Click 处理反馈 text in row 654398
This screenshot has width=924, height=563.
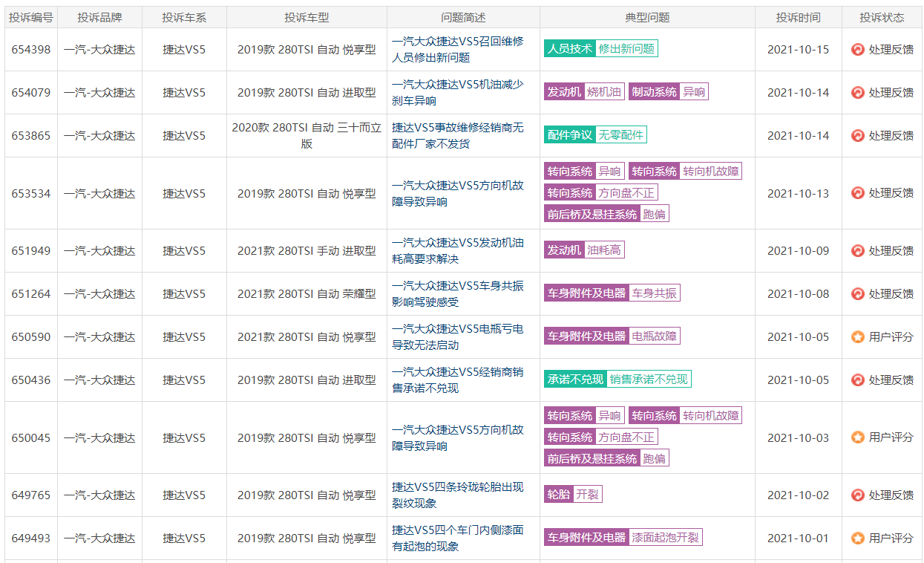[891, 50]
